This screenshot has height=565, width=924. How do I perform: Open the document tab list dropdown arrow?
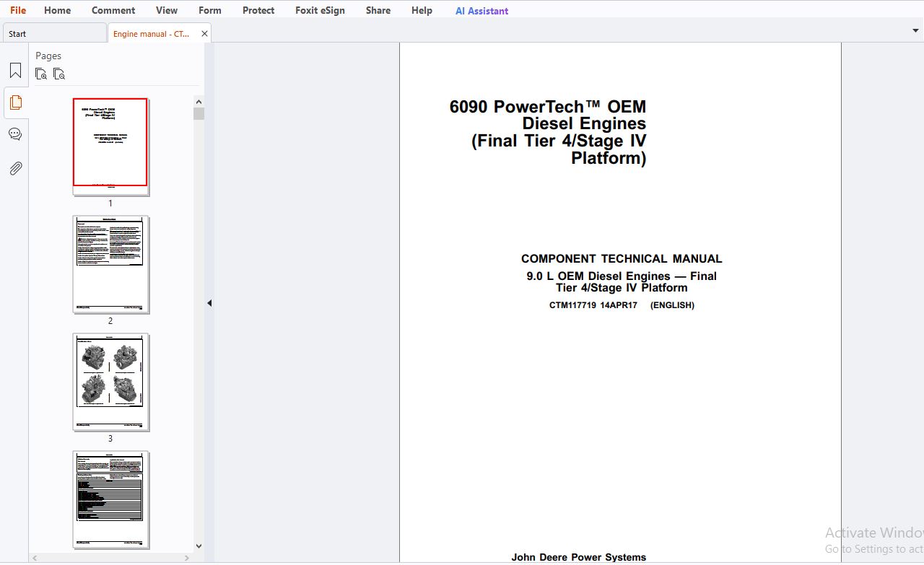click(915, 30)
